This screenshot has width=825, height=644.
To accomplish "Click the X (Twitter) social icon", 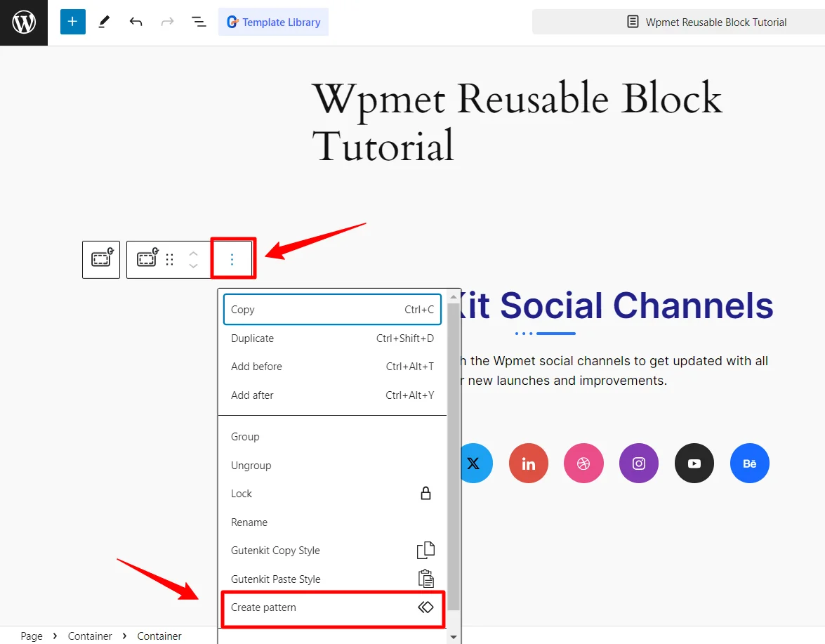I will 475,463.
